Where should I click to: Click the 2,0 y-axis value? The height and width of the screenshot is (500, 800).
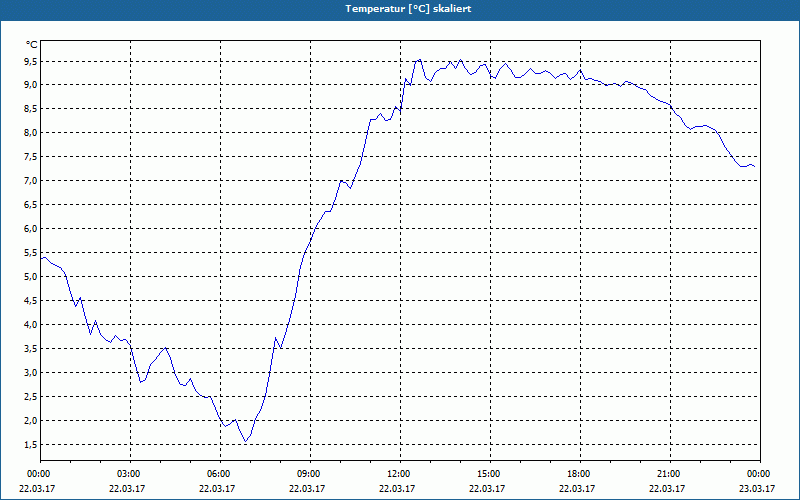[x=31, y=420]
